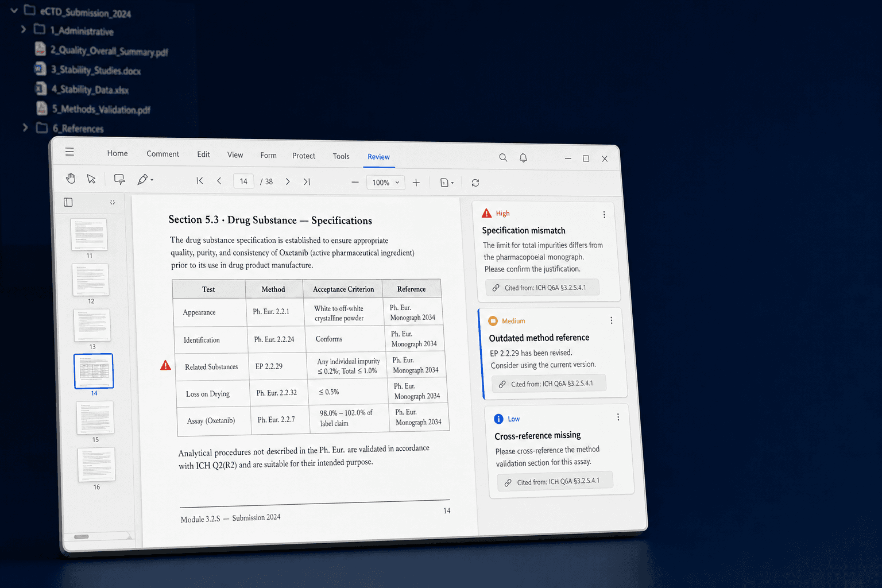
Task: Open the View tab
Action: click(235, 155)
